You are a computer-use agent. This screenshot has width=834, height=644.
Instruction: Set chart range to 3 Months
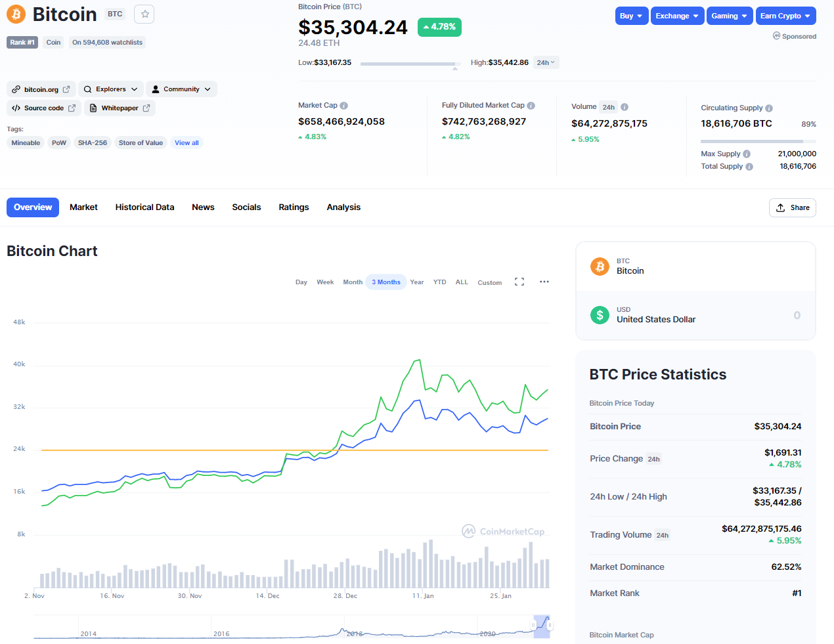coord(386,282)
